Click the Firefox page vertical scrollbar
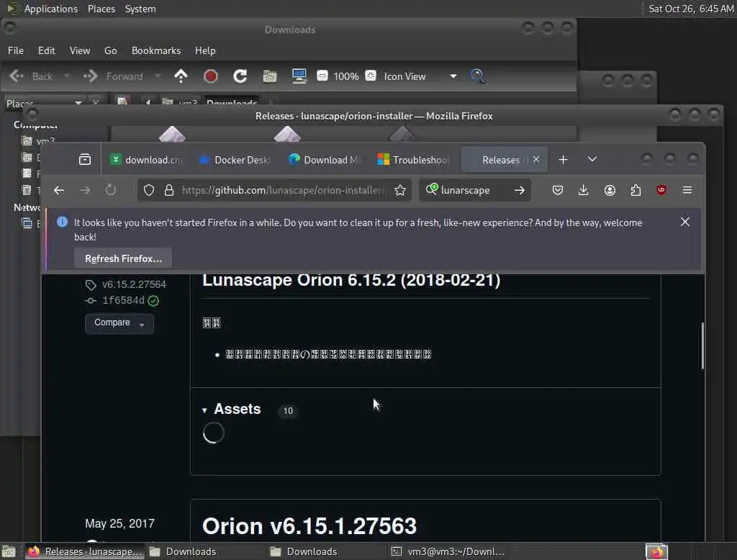737x560 pixels. click(702, 346)
